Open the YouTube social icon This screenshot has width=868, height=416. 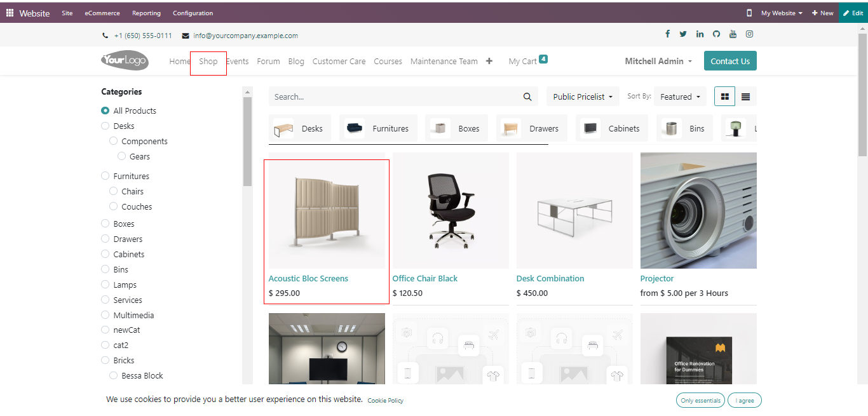[x=733, y=34]
